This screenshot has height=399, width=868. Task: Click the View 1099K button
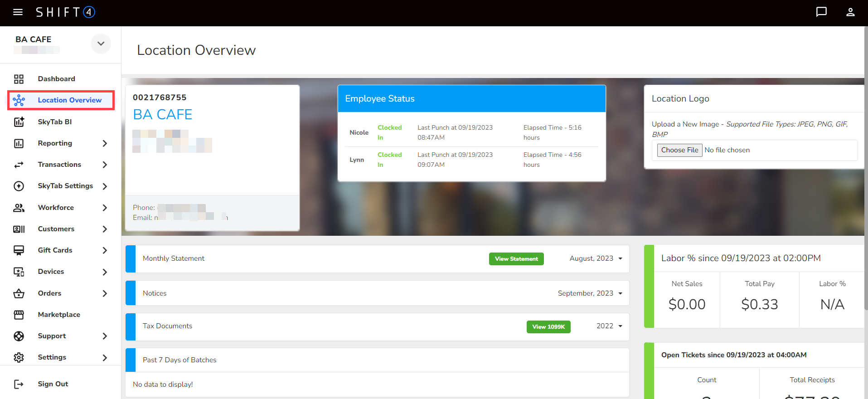click(548, 327)
